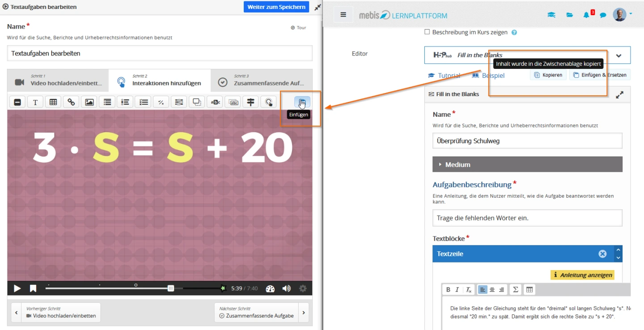
Task: Open graduation cap courses icon in header
Action: coord(551,15)
